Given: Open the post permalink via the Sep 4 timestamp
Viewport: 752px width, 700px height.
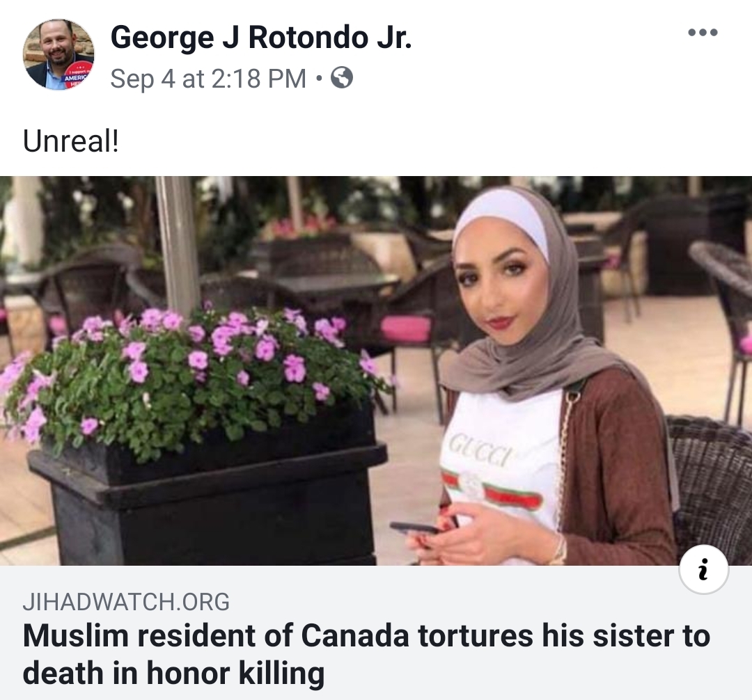Looking at the screenshot, I should (x=207, y=79).
